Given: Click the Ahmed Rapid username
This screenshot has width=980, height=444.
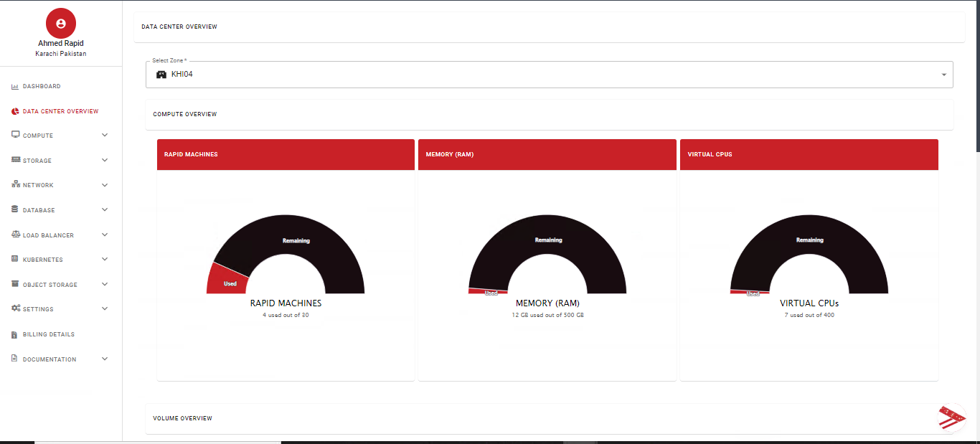Looking at the screenshot, I should click(61, 43).
